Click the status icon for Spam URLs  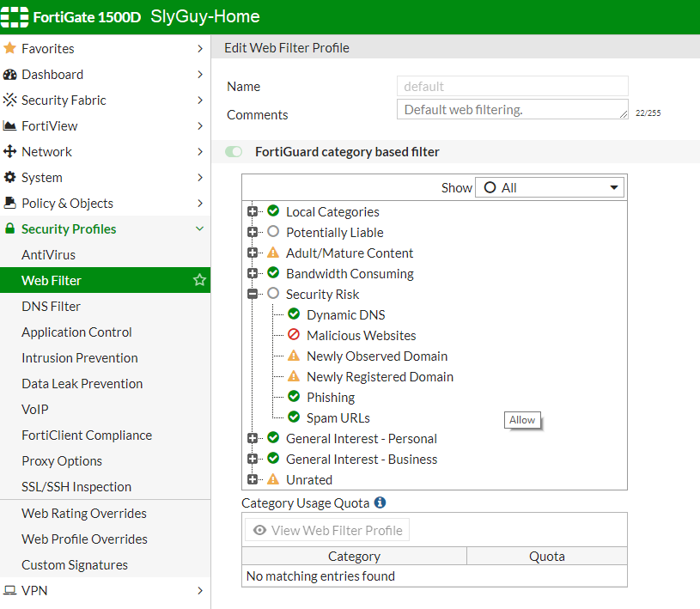(294, 417)
